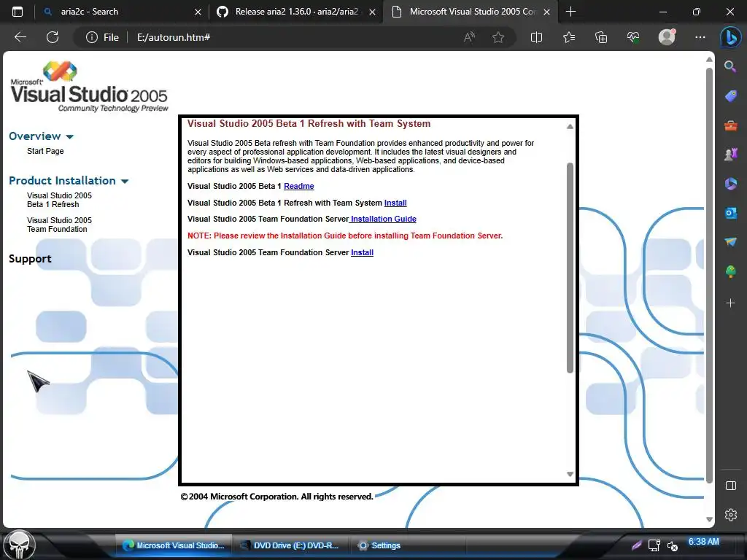747x560 pixels.
Task: Open sidebar Microsoft 365 icon
Action: [x=730, y=183]
